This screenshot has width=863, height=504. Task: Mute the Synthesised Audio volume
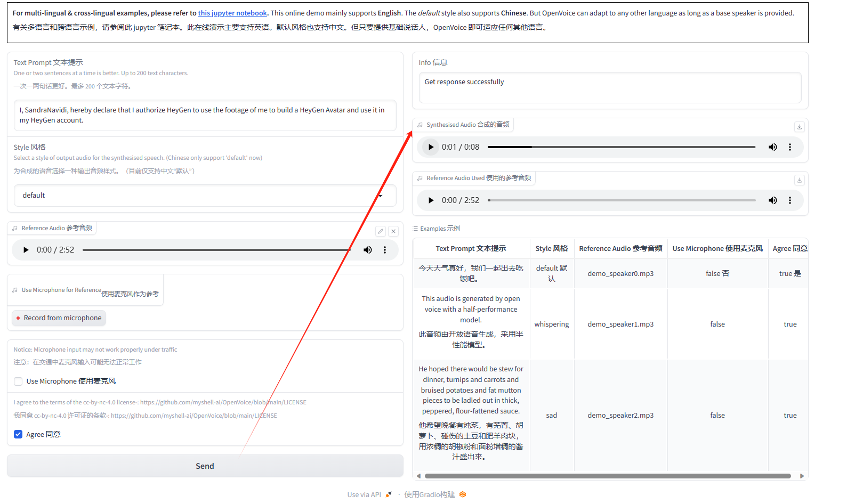772,147
